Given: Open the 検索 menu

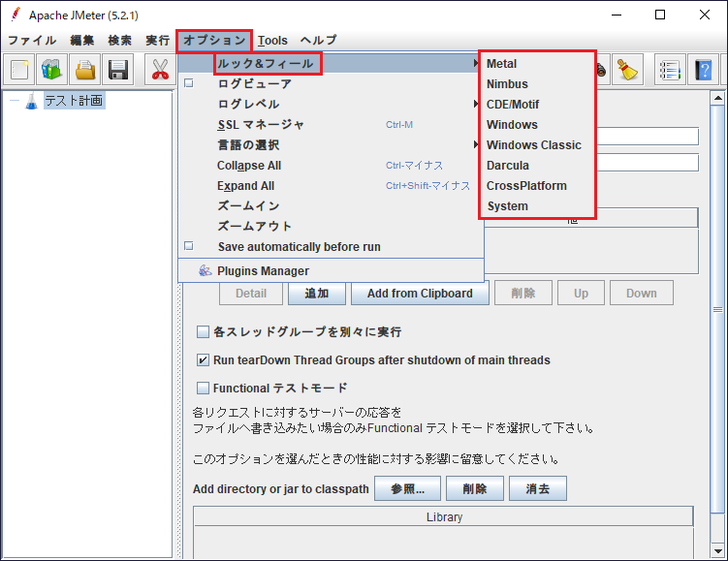Looking at the screenshot, I should pos(120,41).
